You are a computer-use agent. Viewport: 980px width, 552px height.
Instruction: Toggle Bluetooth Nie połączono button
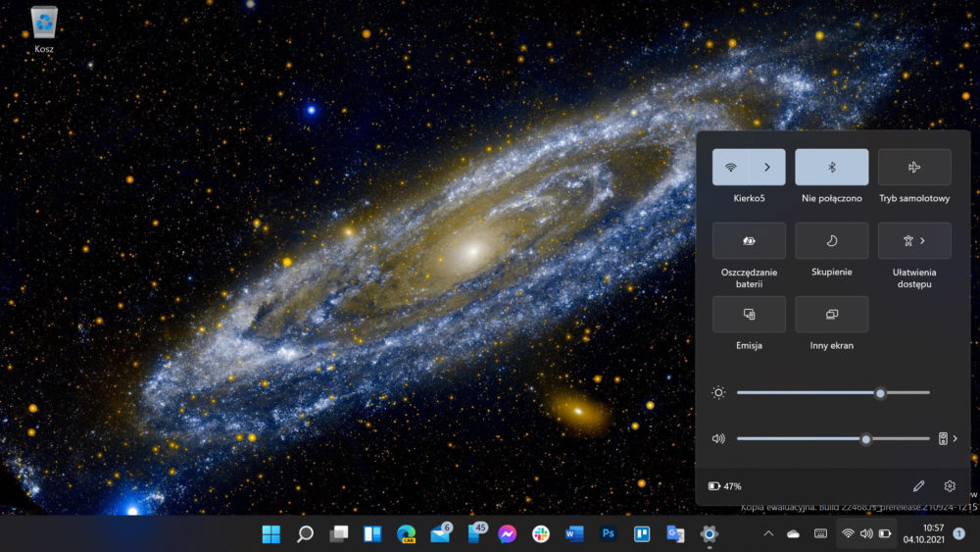pos(831,167)
